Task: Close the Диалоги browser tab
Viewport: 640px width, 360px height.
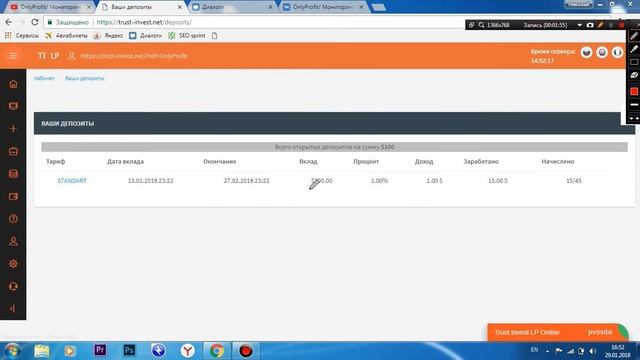Action: [270, 7]
